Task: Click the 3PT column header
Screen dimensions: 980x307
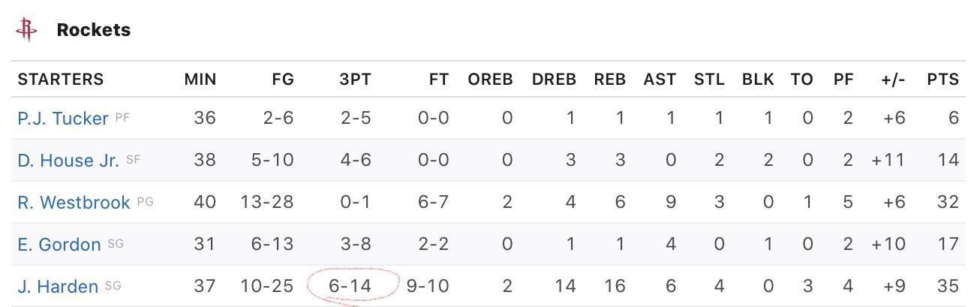Action: pos(356,80)
